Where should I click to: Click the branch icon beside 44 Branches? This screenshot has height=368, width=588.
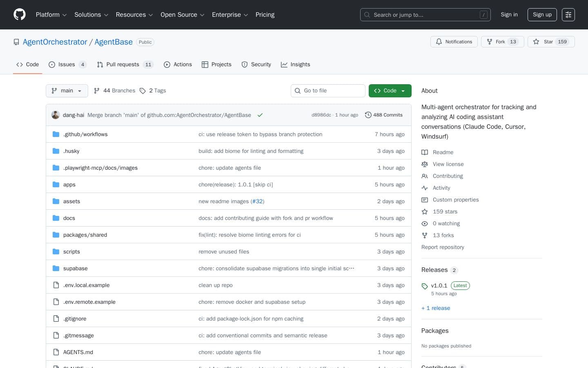click(97, 90)
